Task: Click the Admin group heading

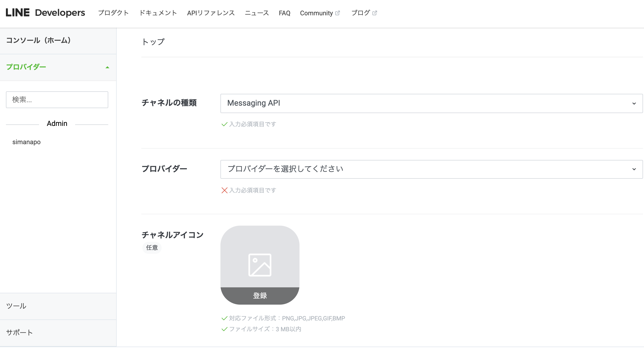Action: point(57,123)
